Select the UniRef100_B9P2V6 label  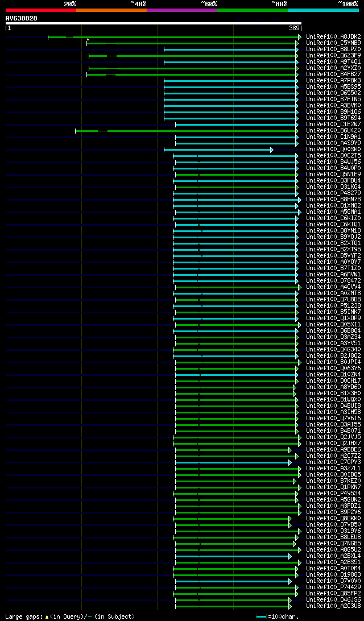tap(333, 512)
